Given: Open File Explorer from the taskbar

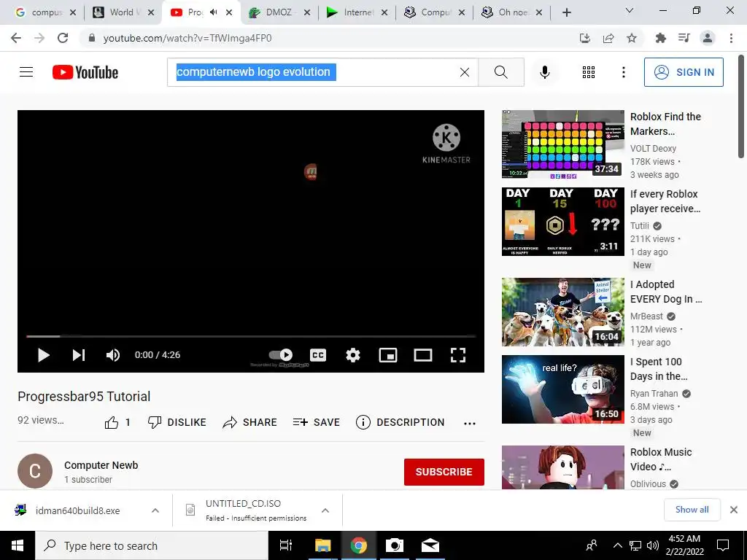Looking at the screenshot, I should tap(322, 545).
